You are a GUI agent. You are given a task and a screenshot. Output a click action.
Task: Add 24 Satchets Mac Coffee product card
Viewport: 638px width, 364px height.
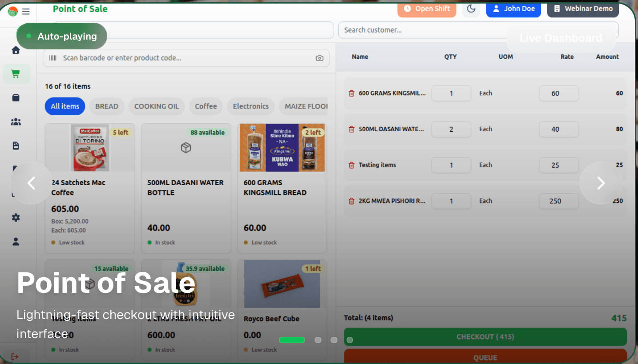click(90, 188)
